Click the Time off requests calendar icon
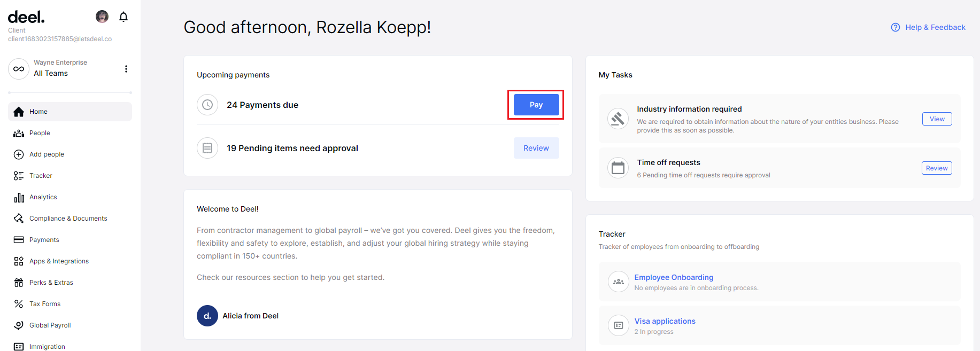 coord(618,168)
